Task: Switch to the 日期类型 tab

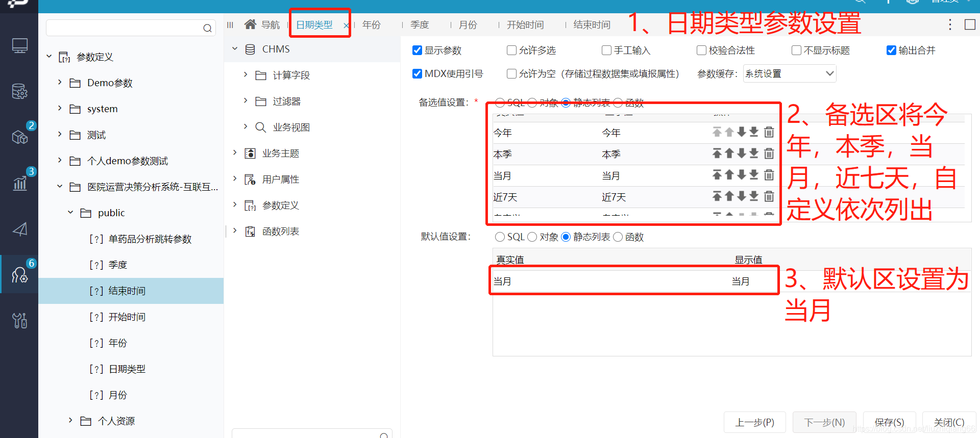Action: point(314,25)
